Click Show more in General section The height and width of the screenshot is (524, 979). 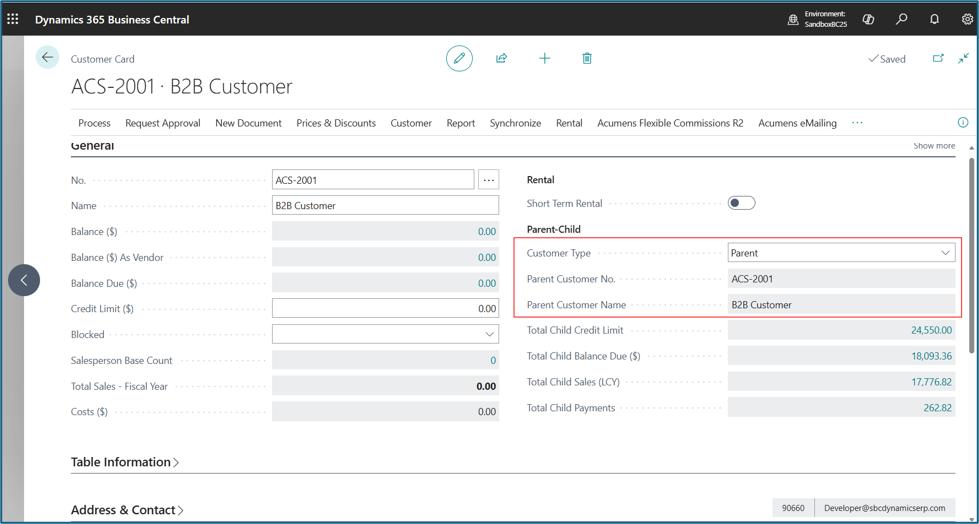click(x=934, y=146)
